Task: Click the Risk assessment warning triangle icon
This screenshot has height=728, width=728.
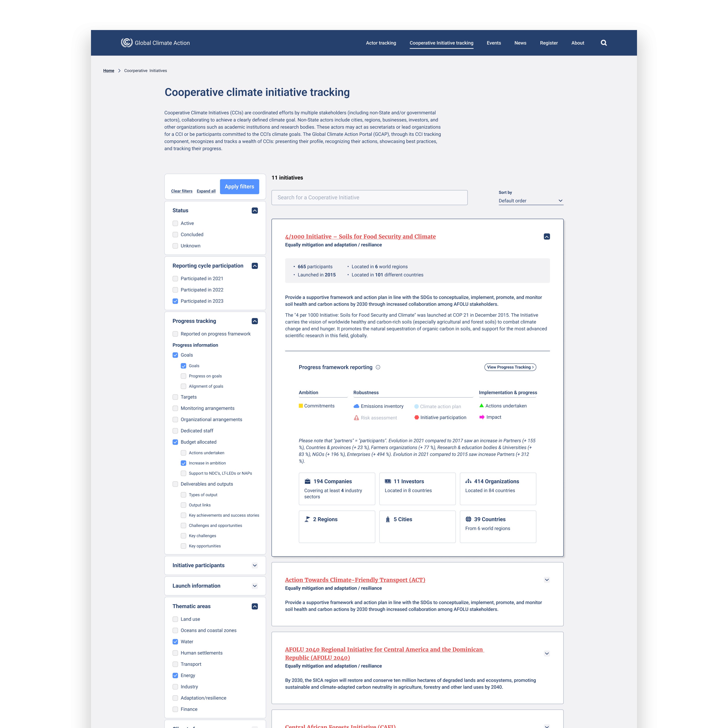Action: [x=356, y=417]
